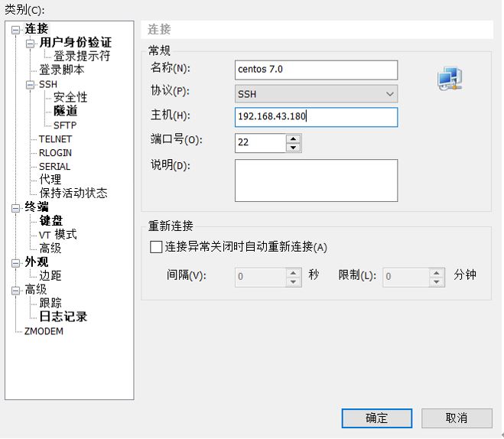Collapse the 用户身份验证 tree node
This screenshot has width=504, height=439.
coord(30,44)
